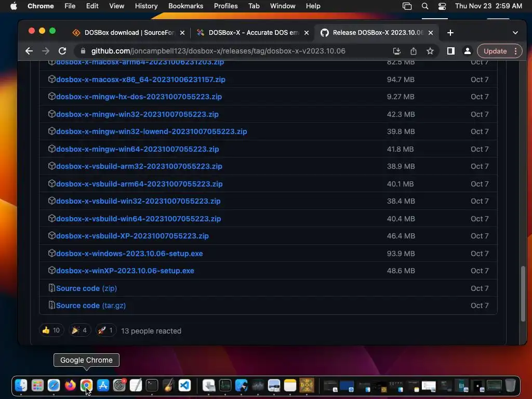The width and height of the screenshot is (532, 399).
Task: Open Chrome three-dot menu
Action: (x=515, y=51)
